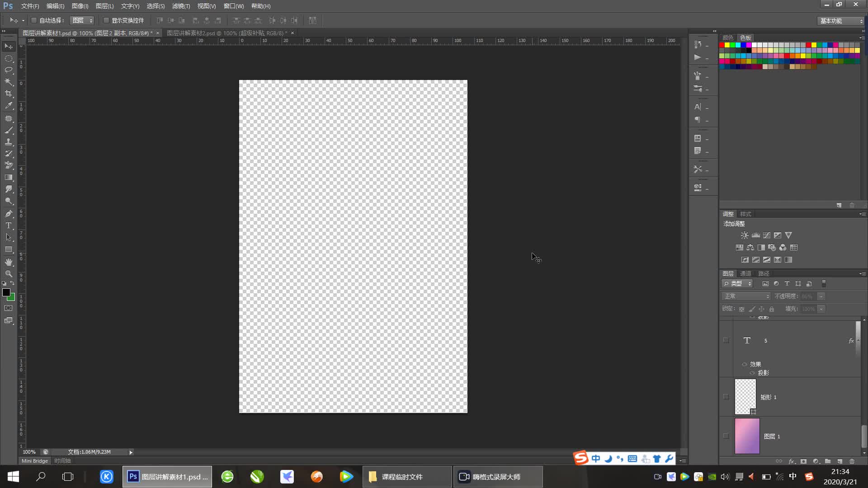
Task: Select the Hand tool
Action: coord(9,262)
